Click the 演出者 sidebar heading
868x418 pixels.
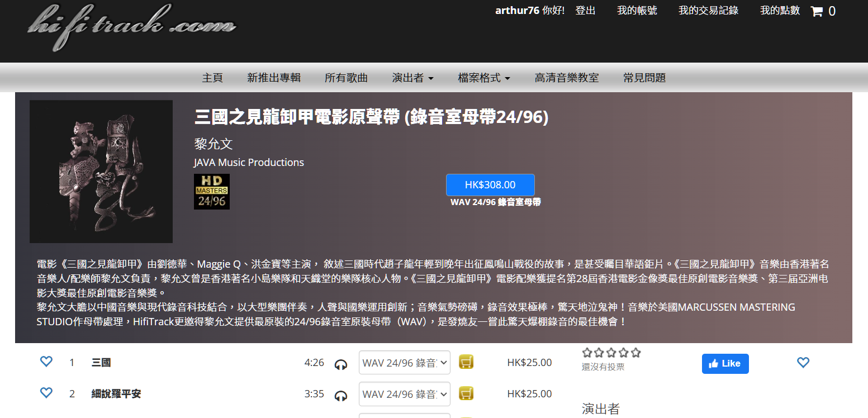(601, 409)
